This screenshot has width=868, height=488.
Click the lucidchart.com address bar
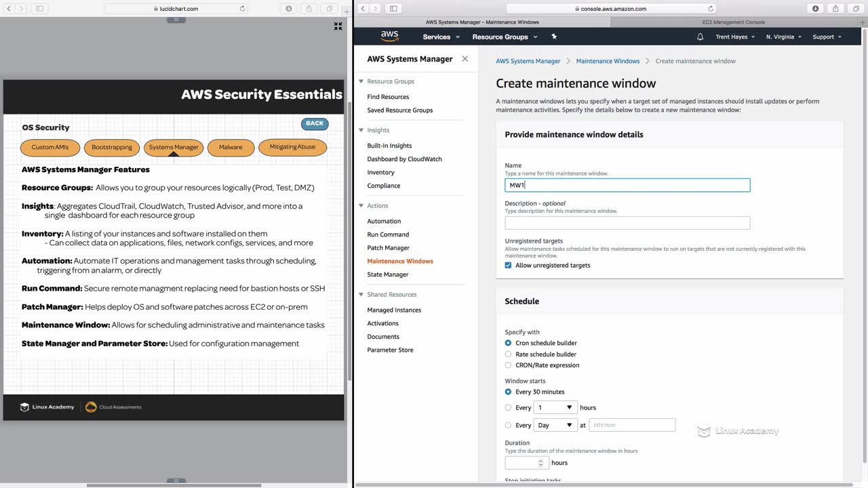[x=176, y=9]
